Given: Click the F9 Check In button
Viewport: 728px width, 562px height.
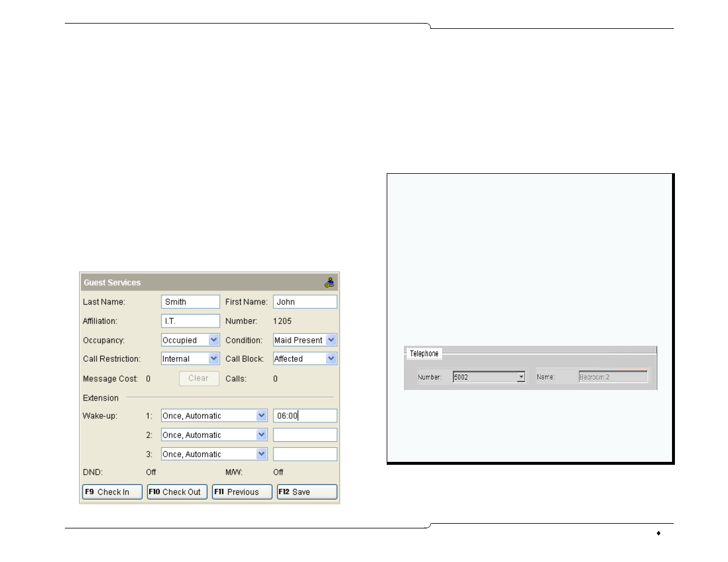Looking at the screenshot, I should click(112, 492).
